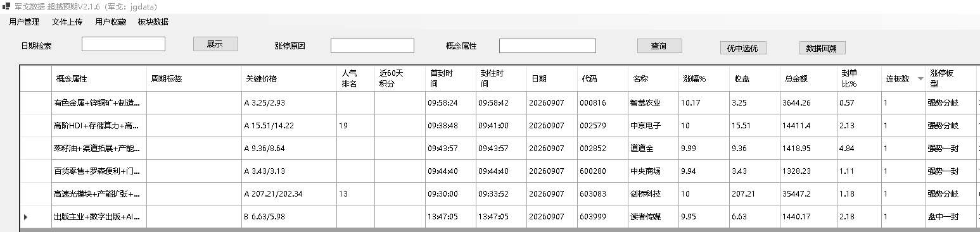980x232 pixels.
Task: Open the 文件上传 menu
Action: tap(67, 22)
